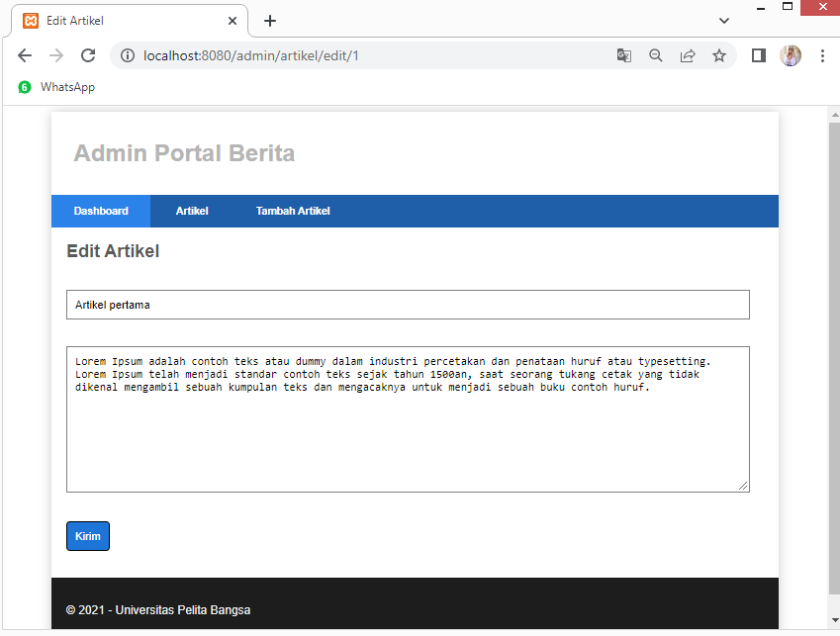Viewport: 840px width, 636px height.
Task: Click the browser tab list chevron
Action: pyautogui.click(x=723, y=20)
